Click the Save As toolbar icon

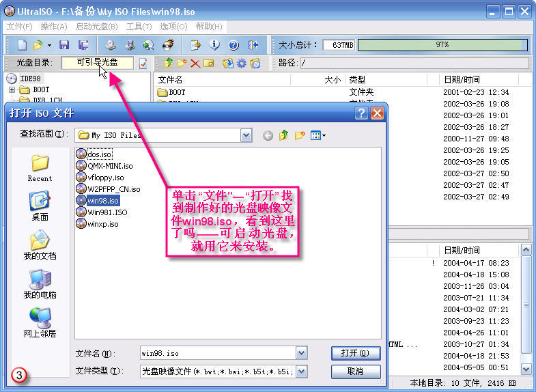(x=83, y=45)
